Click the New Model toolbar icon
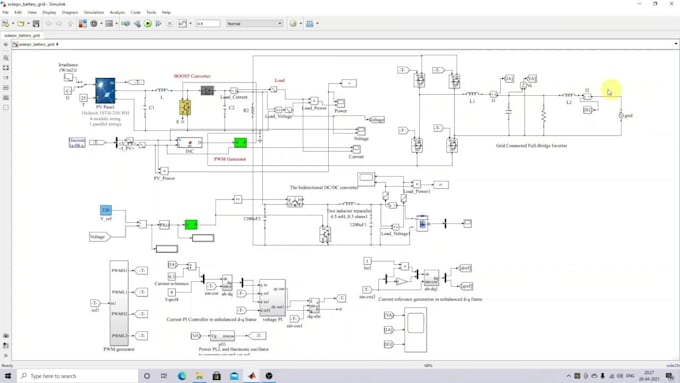Screen dimensions: 680x383 tap(5, 23)
